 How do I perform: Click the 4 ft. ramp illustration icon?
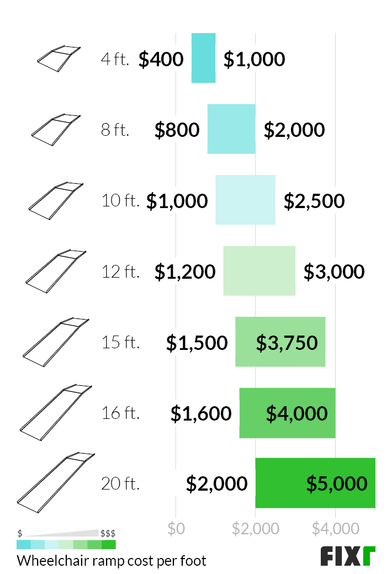[x=59, y=59]
